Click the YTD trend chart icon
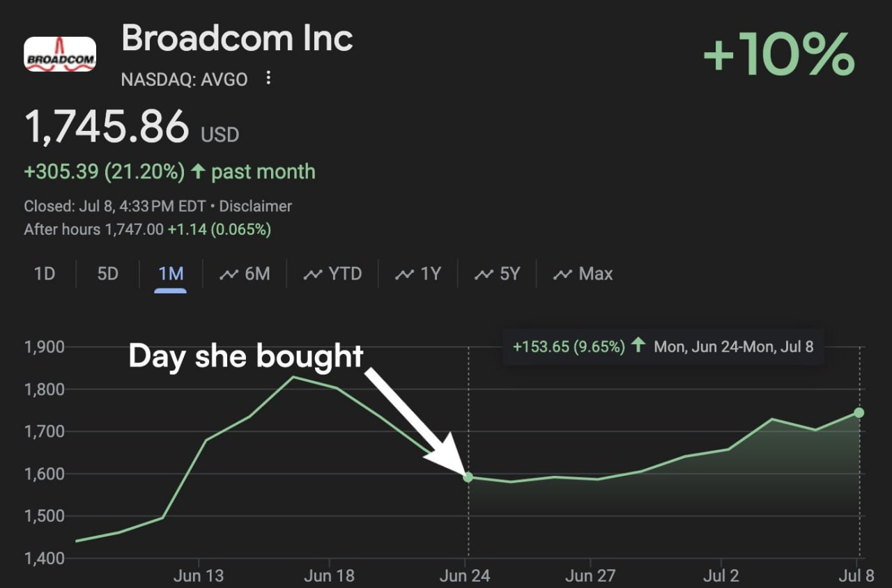This screenshot has height=588, width=892. [x=313, y=274]
